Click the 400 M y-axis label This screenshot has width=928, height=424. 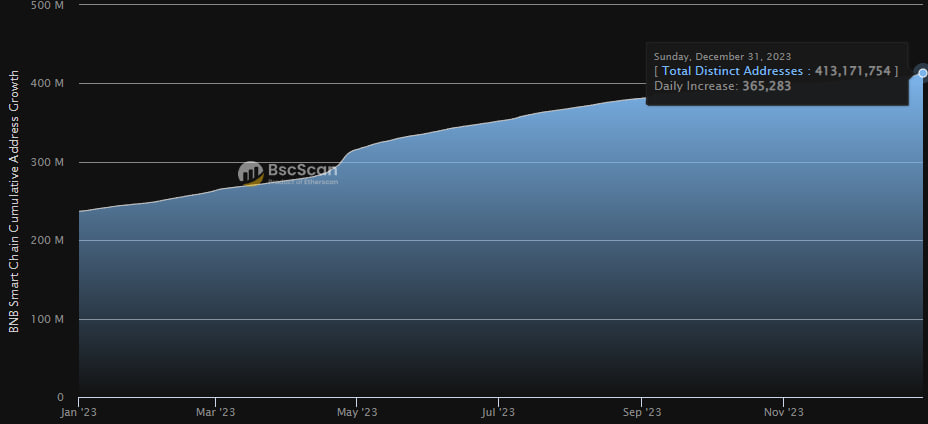click(x=50, y=83)
